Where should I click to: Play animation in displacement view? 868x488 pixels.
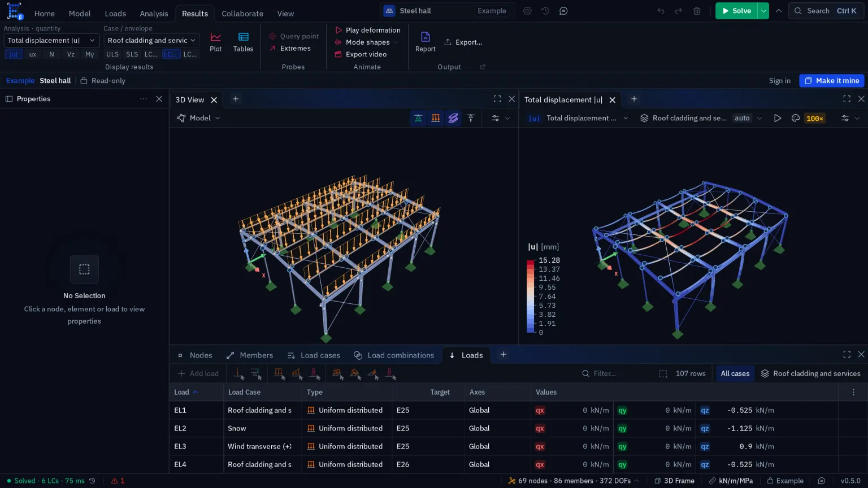point(778,118)
